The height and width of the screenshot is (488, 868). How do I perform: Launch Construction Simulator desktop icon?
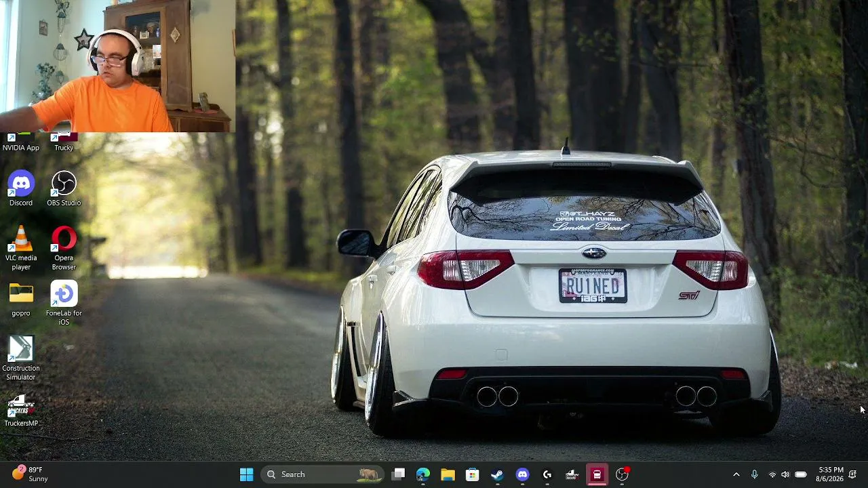(x=21, y=359)
